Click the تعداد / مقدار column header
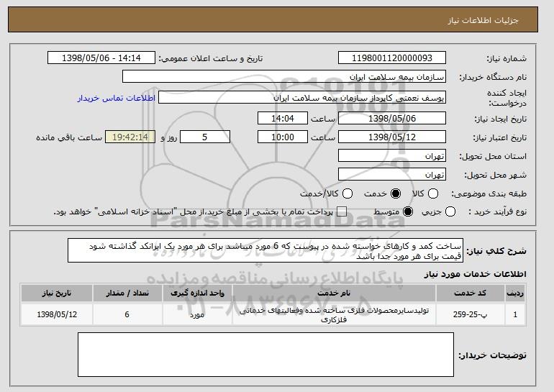 pyautogui.click(x=127, y=293)
